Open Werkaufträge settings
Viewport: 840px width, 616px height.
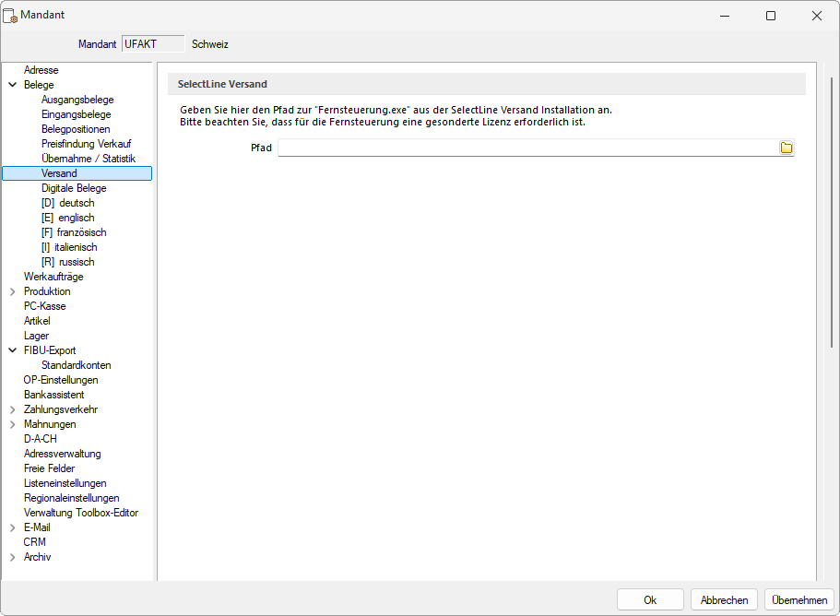tap(53, 277)
